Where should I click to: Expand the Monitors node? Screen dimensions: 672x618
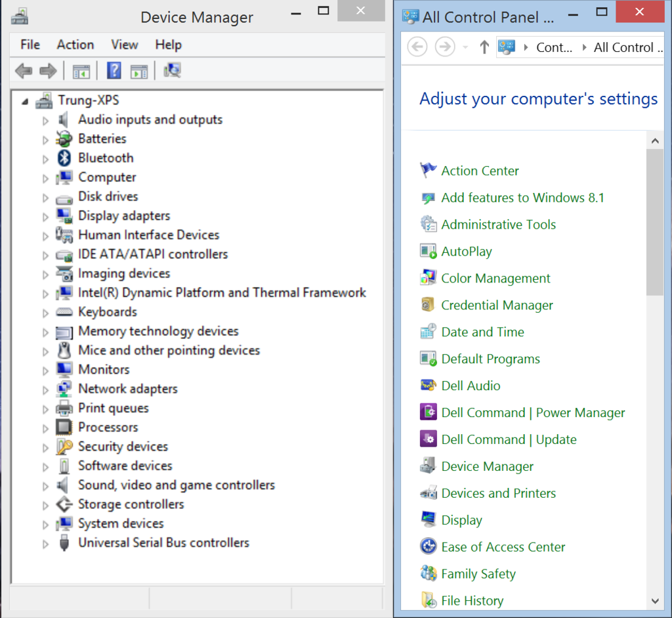[x=45, y=370]
